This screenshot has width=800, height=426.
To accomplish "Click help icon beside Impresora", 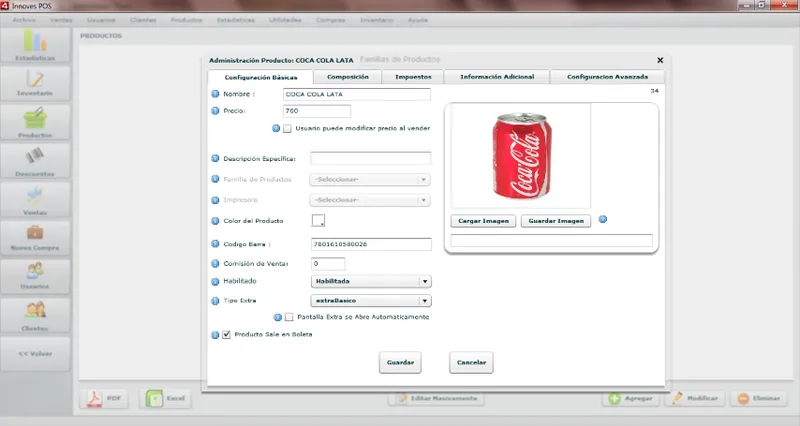I will tap(215, 200).
